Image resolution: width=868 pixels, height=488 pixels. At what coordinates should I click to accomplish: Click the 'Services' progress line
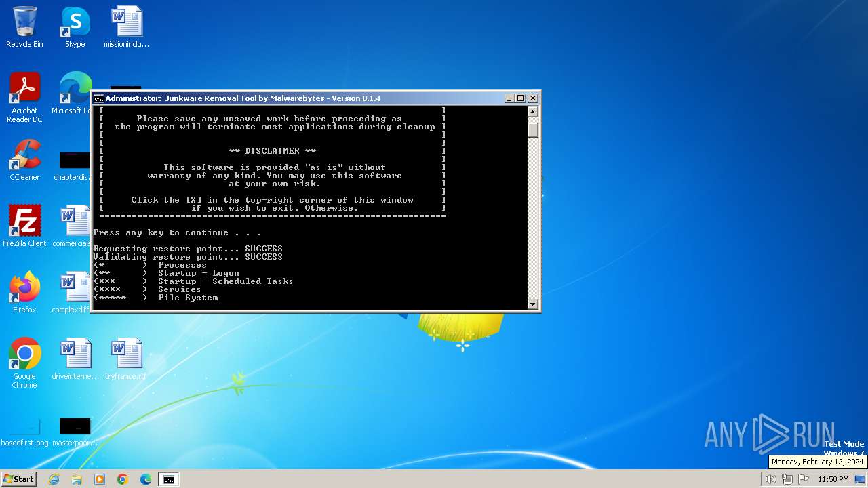pos(147,289)
